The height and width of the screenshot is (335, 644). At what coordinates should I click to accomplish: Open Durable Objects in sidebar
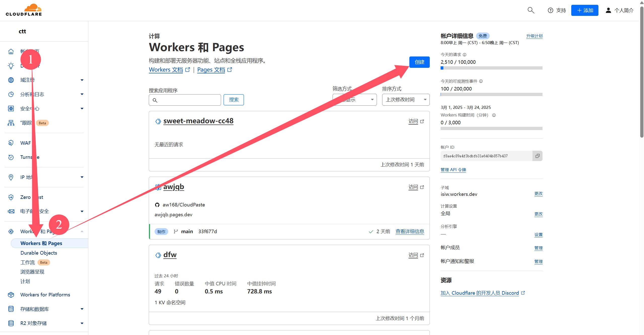[39, 253]
